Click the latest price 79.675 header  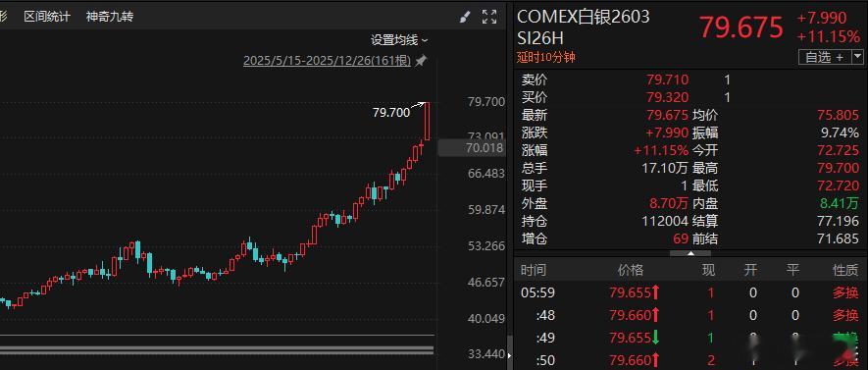click(x=741, y=26)
